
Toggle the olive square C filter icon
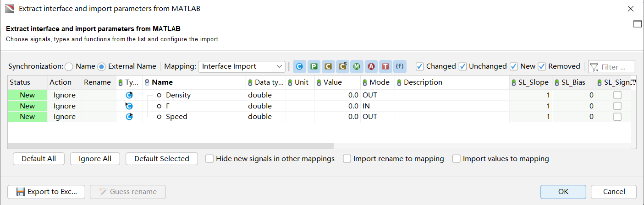click(x=328, y=66)
